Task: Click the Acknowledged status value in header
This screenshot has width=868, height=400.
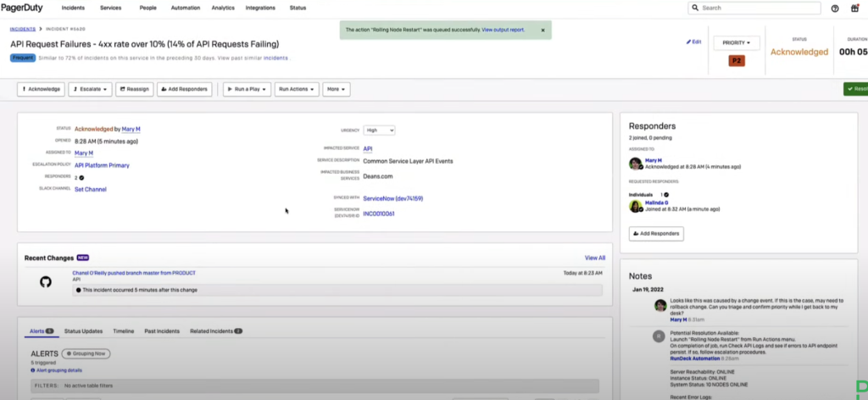Action: point(799,52)
